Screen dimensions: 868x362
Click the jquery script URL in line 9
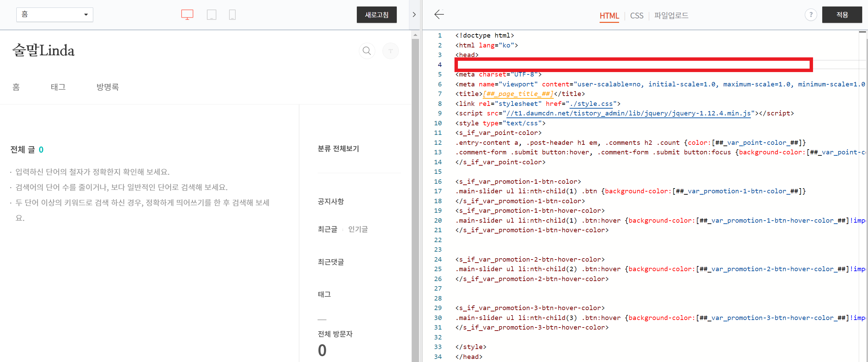[x=628, y=113]
